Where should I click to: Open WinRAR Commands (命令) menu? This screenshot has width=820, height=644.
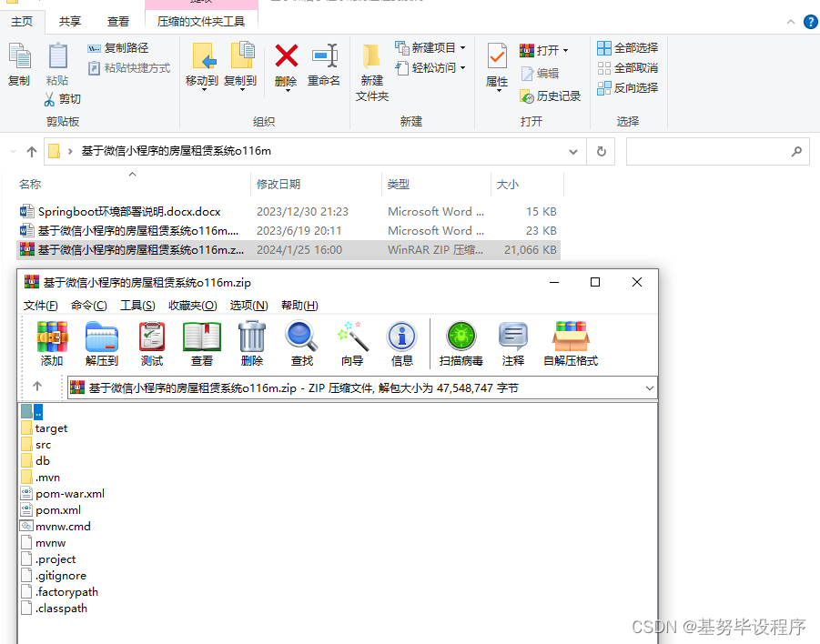[x=89, y=306]
